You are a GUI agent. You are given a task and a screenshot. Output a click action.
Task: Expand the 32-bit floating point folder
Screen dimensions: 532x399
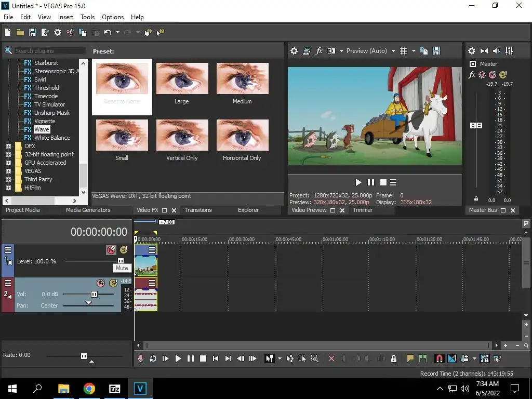tap(8, 154)
